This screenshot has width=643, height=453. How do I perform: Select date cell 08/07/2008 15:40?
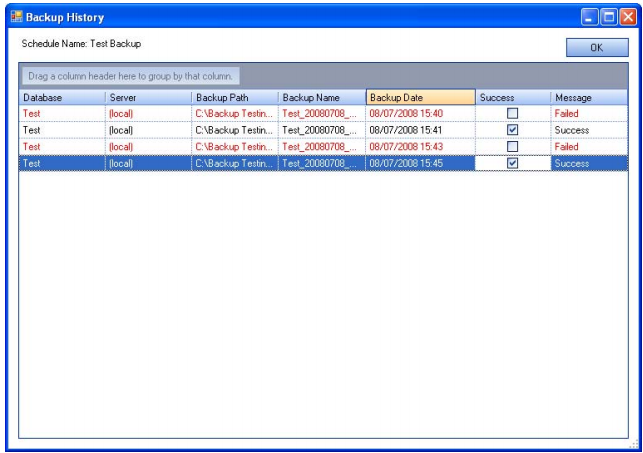[420, 114]
